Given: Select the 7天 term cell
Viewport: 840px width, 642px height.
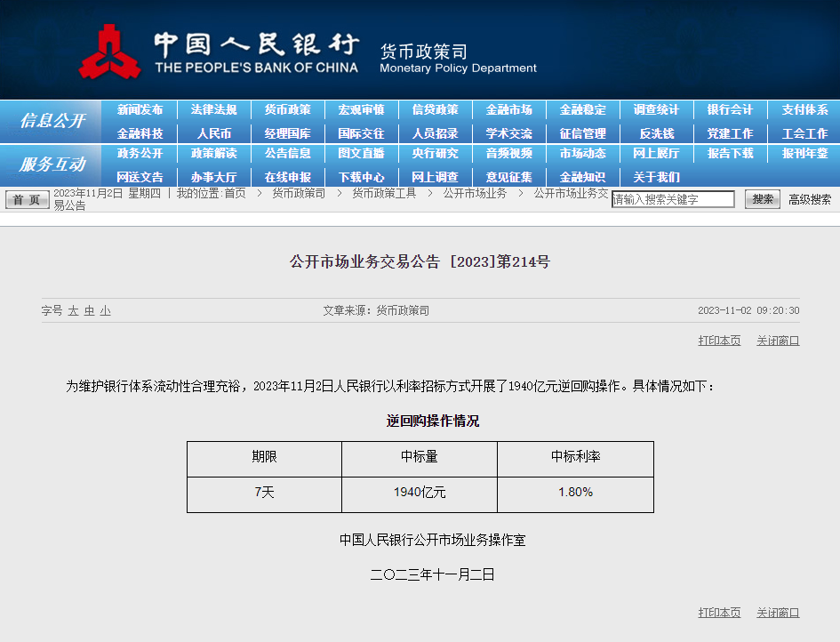Looking at the screenshot, I should [x=264, y=494].
